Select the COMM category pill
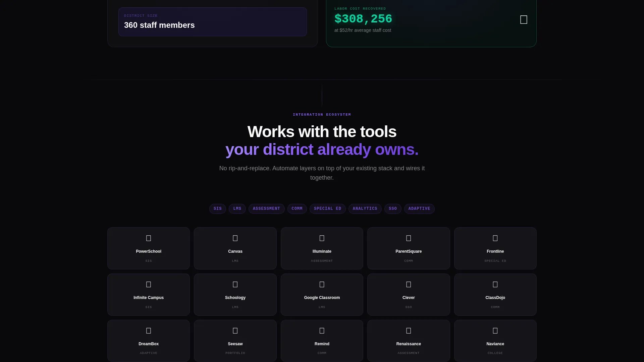644x362 pixels. [297, 209]
